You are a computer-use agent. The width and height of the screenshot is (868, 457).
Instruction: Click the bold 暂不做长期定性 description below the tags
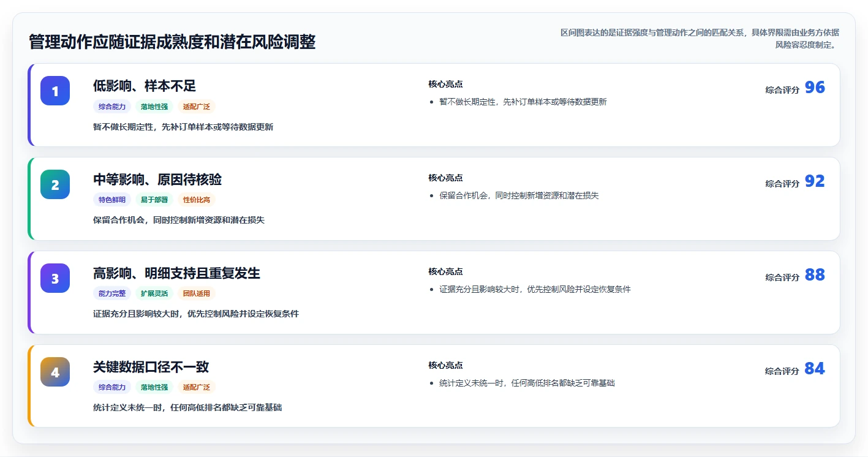183,127
